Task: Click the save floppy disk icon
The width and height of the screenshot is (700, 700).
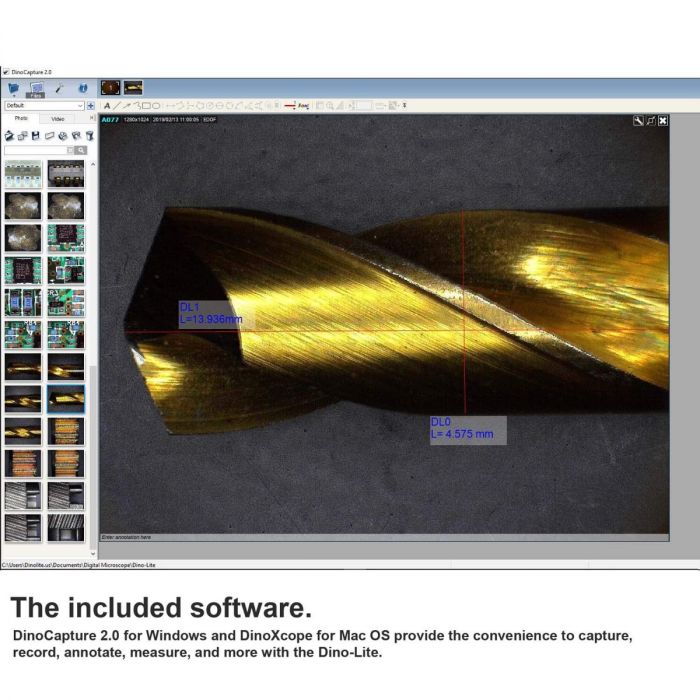Action: pyautogui.click(x=36, y=136)
